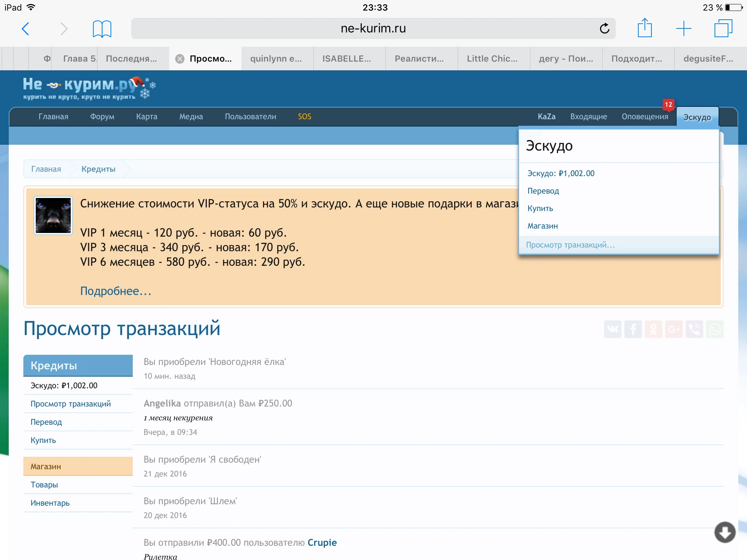Reload the page with refresh icon
Image resolution: width=747 pixels, height=560 pixels.
604,28
